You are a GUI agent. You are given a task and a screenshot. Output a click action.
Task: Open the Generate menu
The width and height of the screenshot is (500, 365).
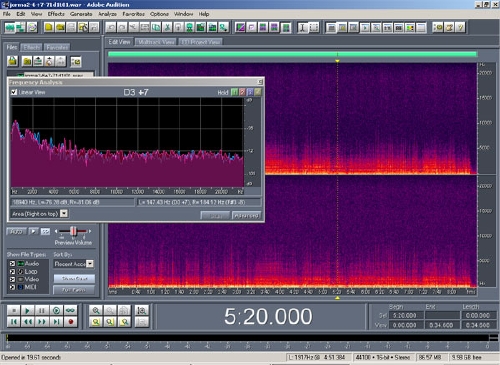(81, 14)
